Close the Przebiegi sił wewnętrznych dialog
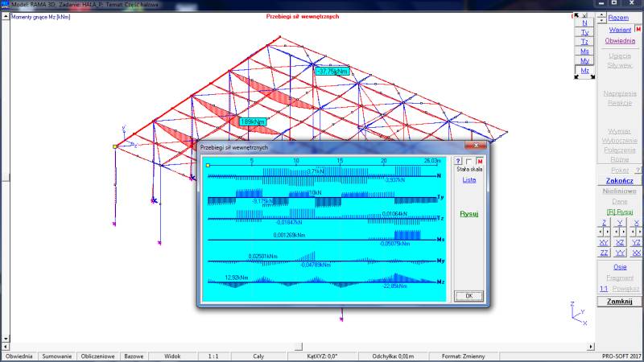644x362 pixels. pos(476,146)
